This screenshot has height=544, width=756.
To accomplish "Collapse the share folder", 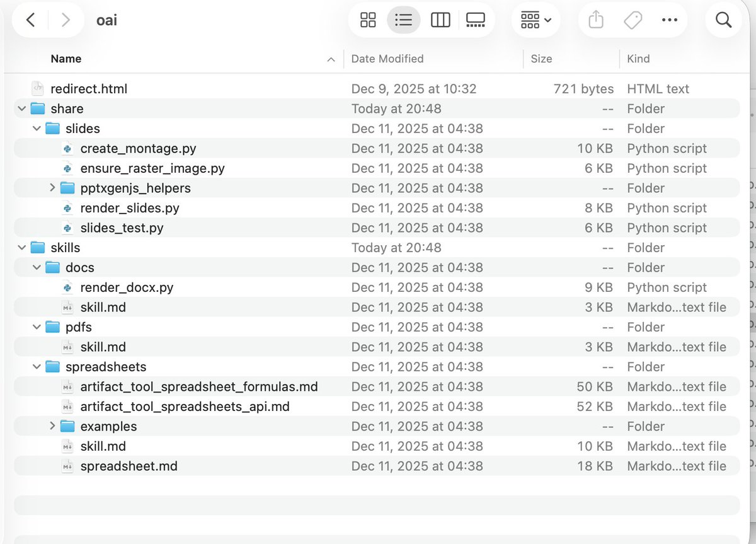I will pos(22,109).
